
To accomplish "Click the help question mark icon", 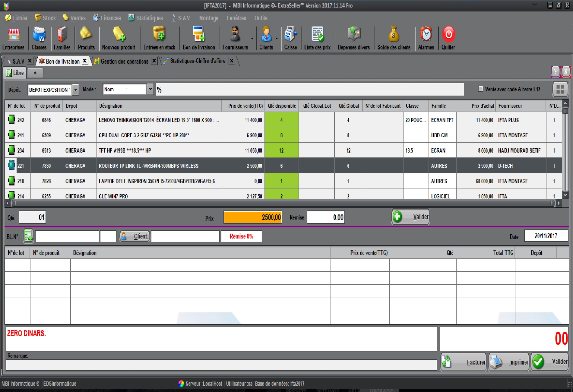I will [x=555, y=72].
